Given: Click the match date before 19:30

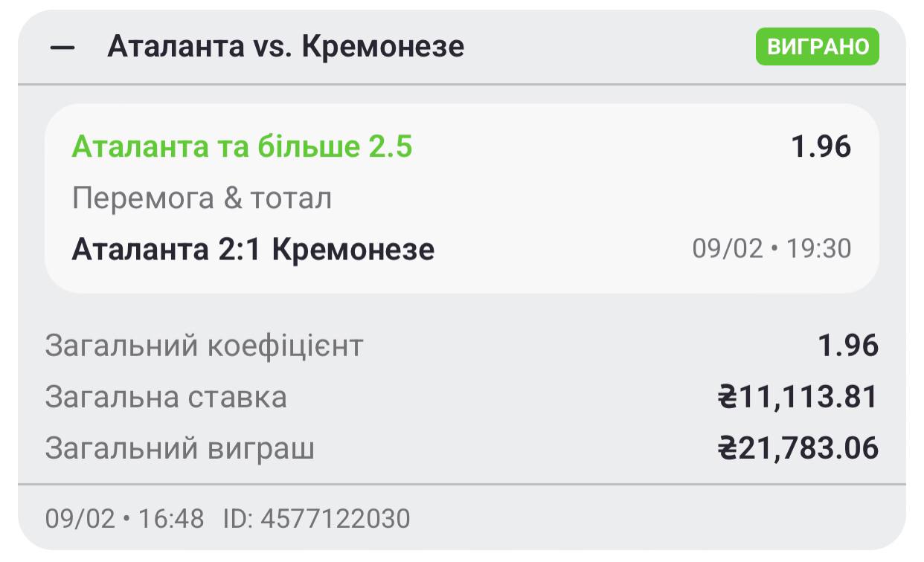Looking at the screenshot, I should click(728, 248).
